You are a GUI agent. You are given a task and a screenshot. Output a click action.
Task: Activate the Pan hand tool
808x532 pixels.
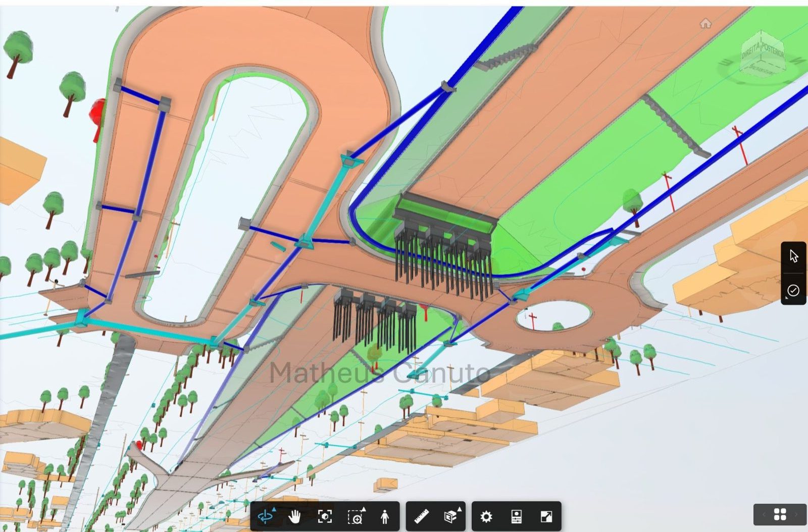[x=294, y=516]
